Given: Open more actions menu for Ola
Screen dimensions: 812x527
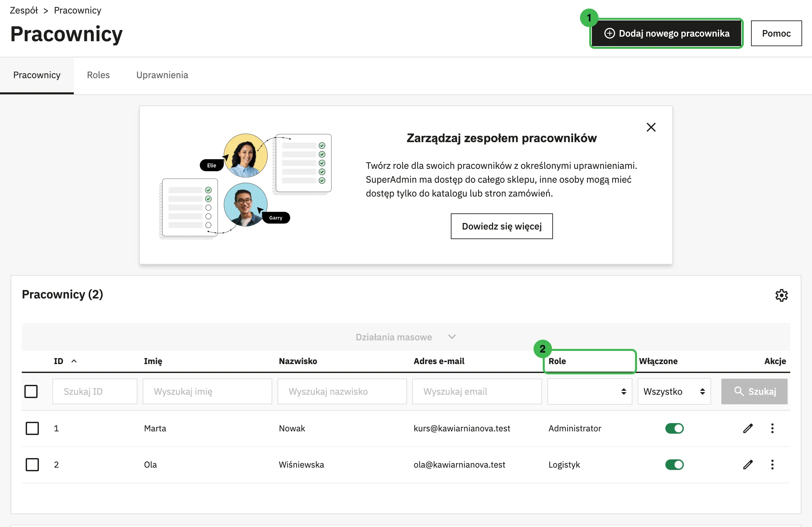Looking at the screenshot, I should click(772, 465).
